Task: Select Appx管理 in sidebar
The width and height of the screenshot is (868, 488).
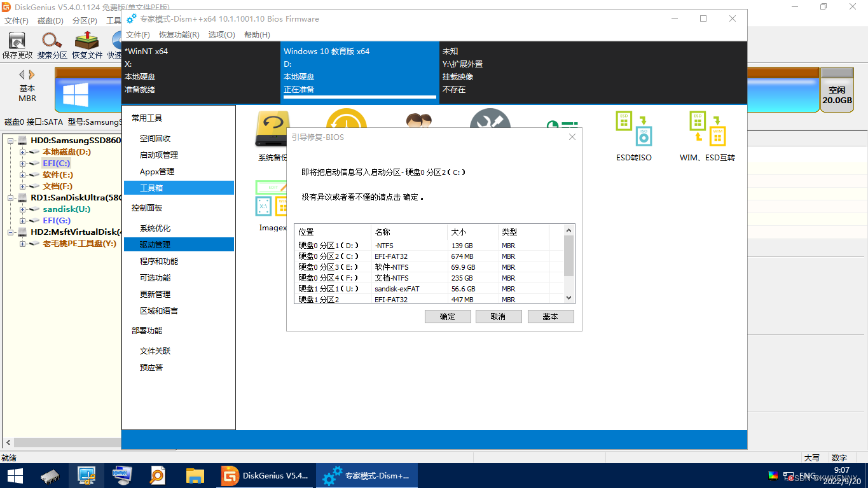Action: coord(157,171)
